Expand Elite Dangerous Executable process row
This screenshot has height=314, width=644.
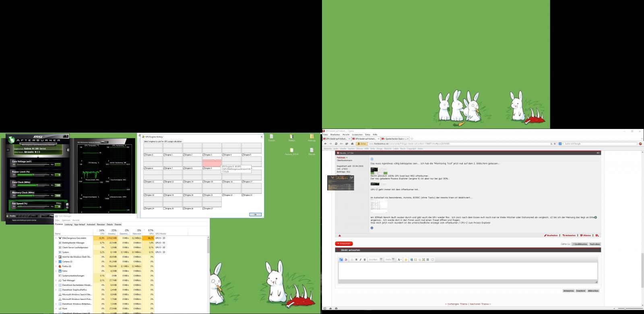click(x=56, y=238)
